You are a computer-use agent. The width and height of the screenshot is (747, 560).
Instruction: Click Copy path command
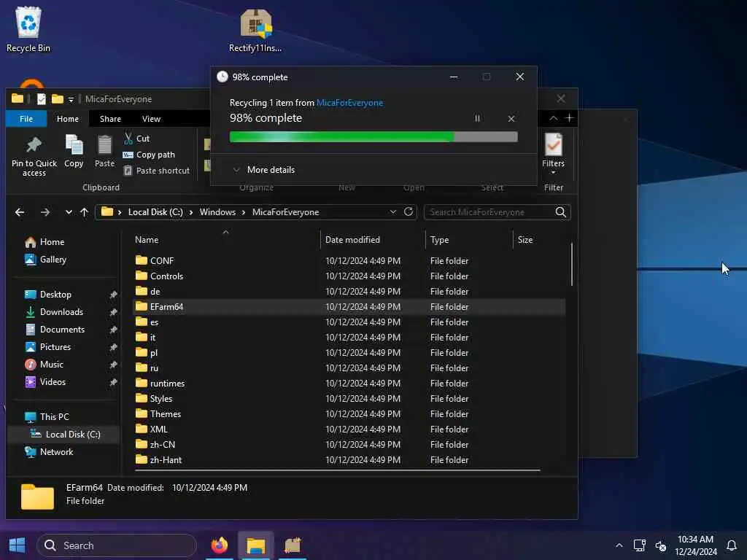[149, 155]
